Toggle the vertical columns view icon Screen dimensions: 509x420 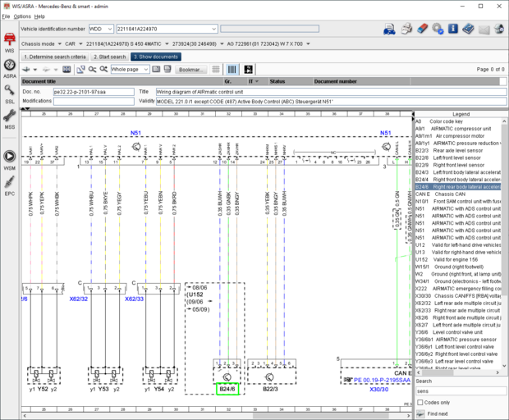(232, 70)
